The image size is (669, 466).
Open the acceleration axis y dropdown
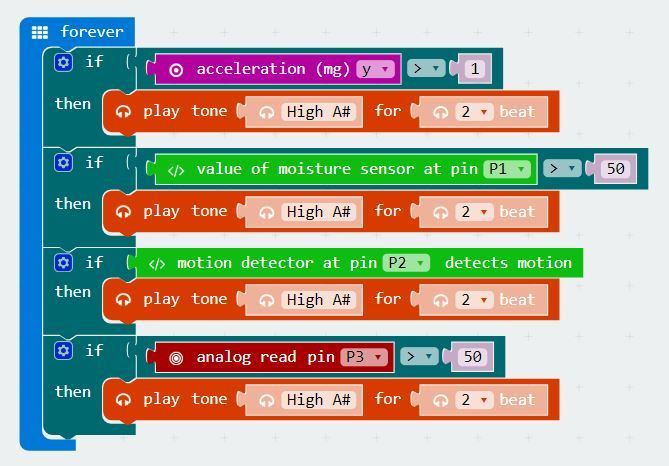tap(375, 69)
